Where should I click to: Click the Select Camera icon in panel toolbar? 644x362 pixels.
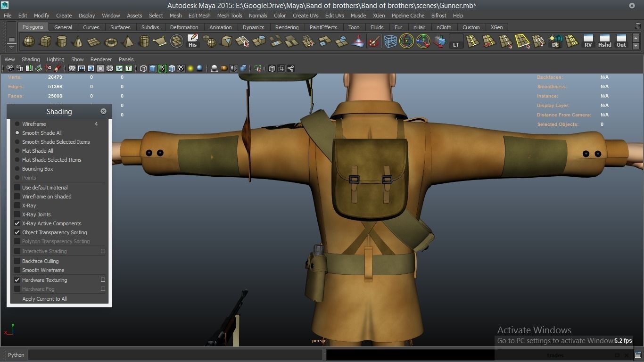(10, 68)
